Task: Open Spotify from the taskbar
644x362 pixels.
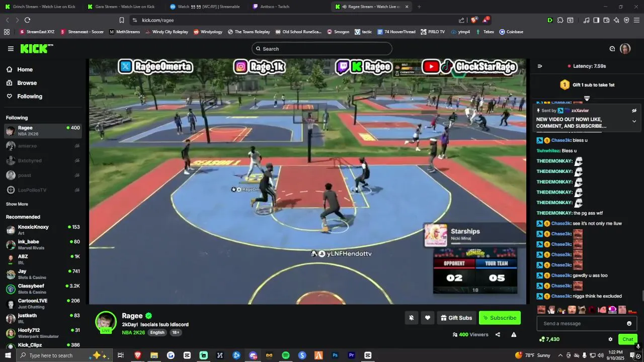Action: coord(286,355)
